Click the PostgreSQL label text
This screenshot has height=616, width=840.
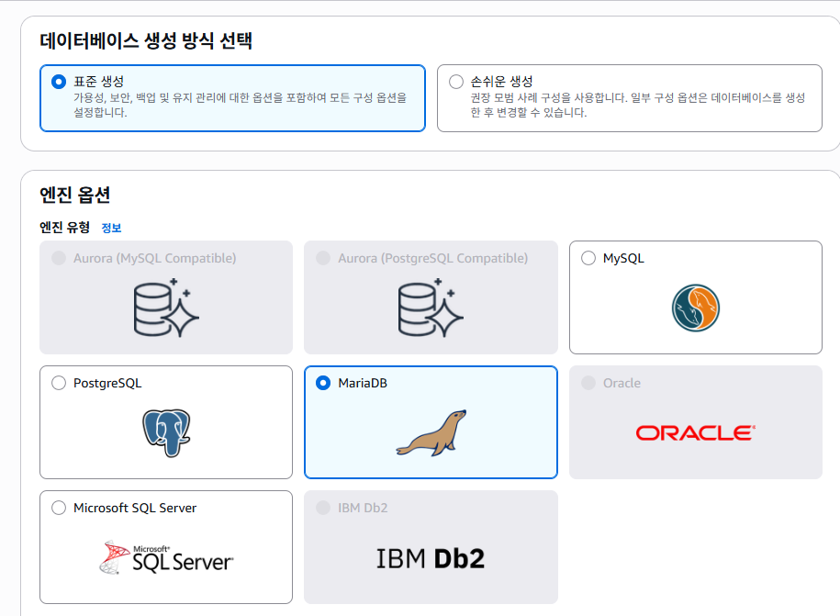click(x=107, y=383)
